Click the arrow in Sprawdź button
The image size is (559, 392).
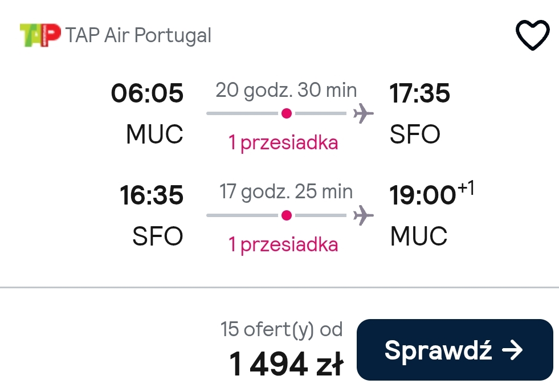coord(512,350)
